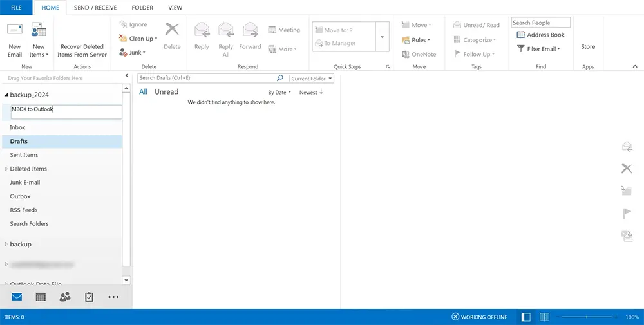Collapse the ribbon with the caret
This screenshot has width=644, height=325.
point(635,66)
